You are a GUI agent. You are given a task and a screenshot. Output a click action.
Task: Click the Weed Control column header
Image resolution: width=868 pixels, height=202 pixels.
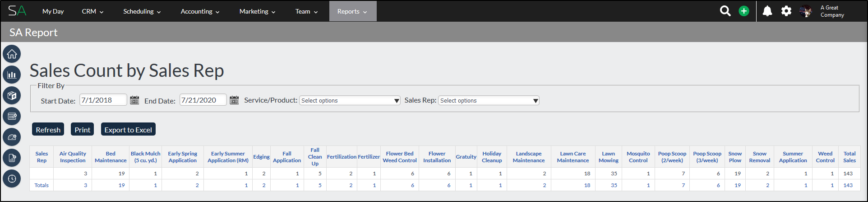[825, 157]
